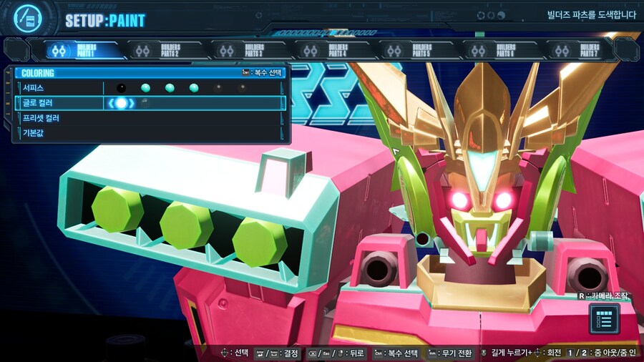Image resolution: width=644 pixels, height=362 pixels.
Task: Open the list menu icon bottom right
Action: (x=604, y=319)
